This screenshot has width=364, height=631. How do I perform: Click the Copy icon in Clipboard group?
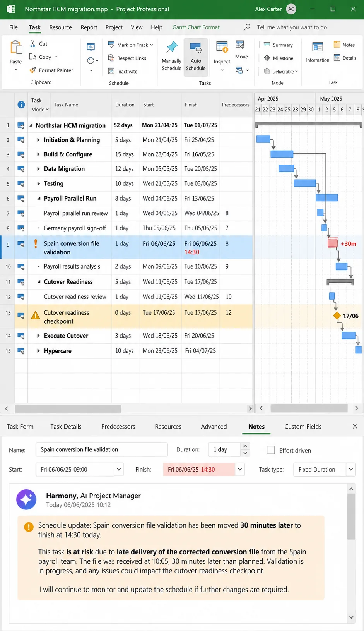click(33, 57)
